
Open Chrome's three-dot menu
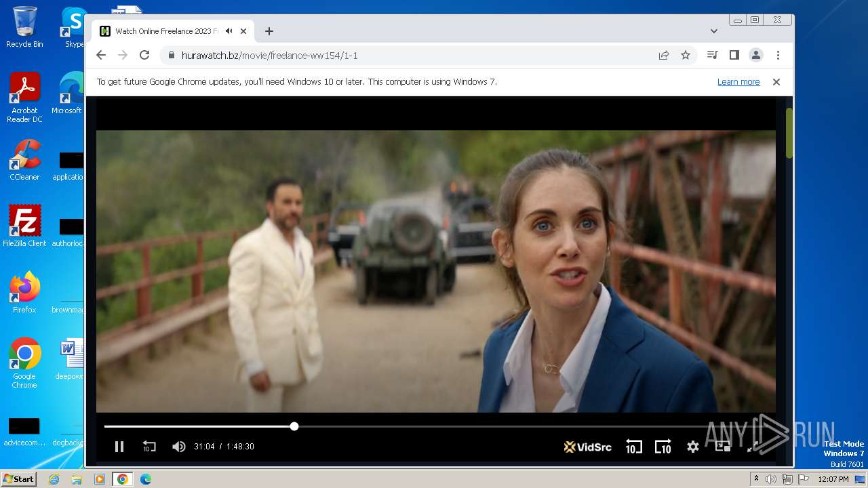(778, 56)
